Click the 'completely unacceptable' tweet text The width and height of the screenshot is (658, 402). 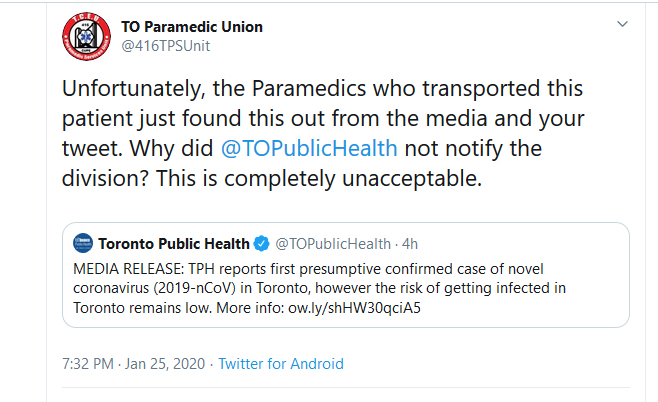(x=353, y=179)
